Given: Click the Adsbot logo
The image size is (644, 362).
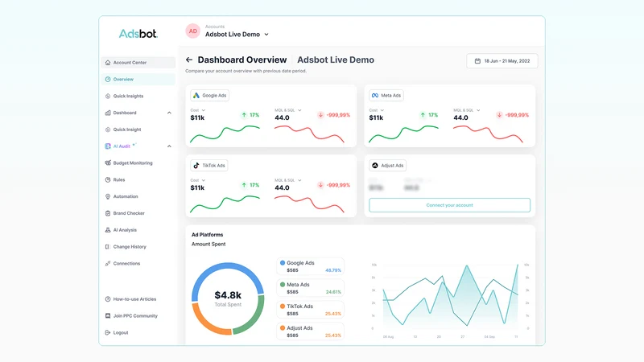Looking at the screenshot, I should point(138,34).
